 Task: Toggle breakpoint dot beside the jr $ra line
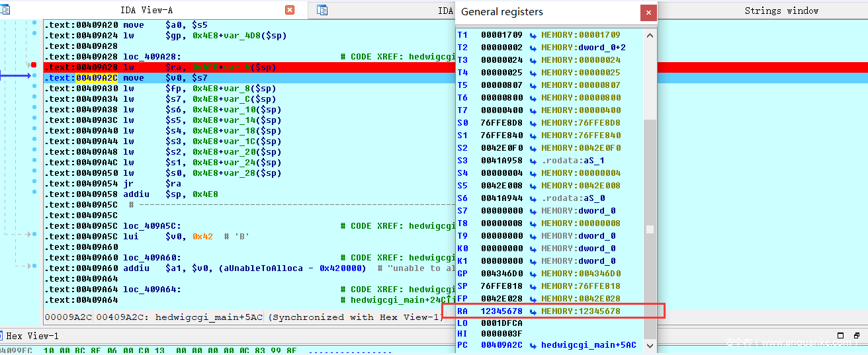click(x=34, y=184)
